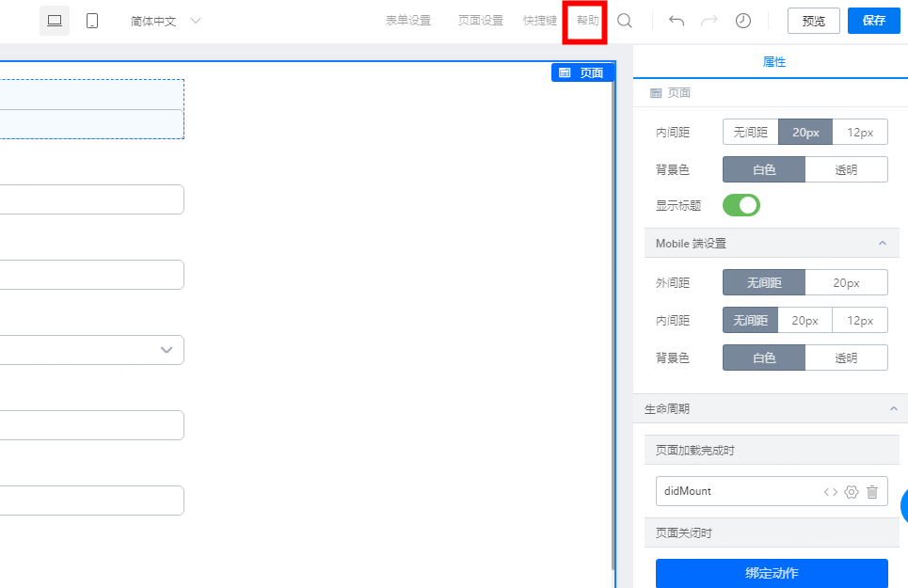Open the search magnifier icon
Viewport: 908px width, 588px height.
click(624, 21)
